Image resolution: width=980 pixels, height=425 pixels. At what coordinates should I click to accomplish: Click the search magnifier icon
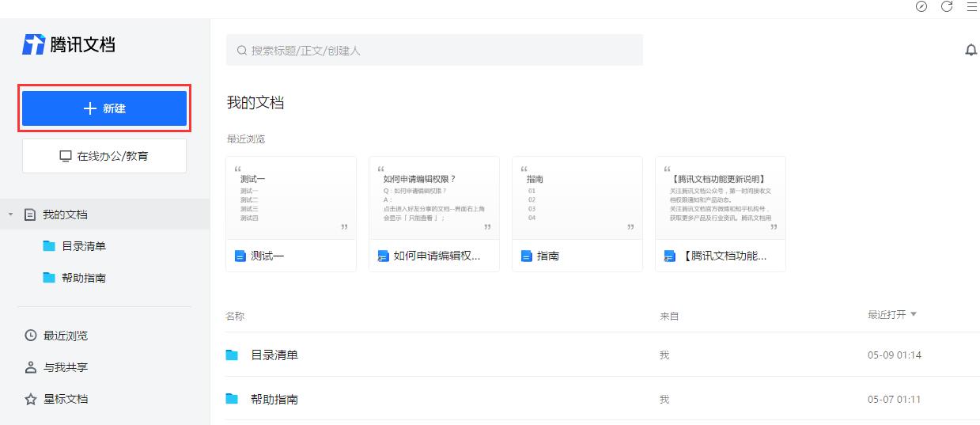pos(242,51)
